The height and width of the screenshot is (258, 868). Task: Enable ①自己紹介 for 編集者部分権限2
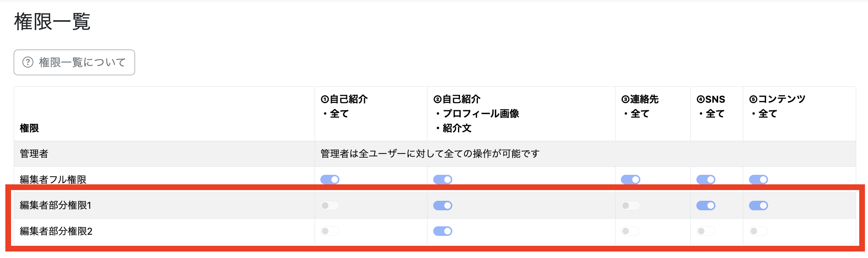pyautogui.click(x=330, y=231)
